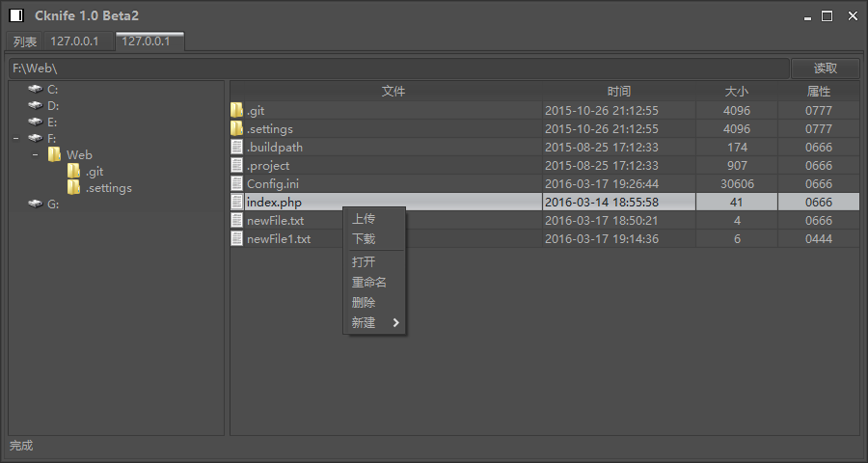The width and height of the screenshot is (868, 463).
Task: Expand the 新建 submenu arrow
Action: (x=395, y=323)
